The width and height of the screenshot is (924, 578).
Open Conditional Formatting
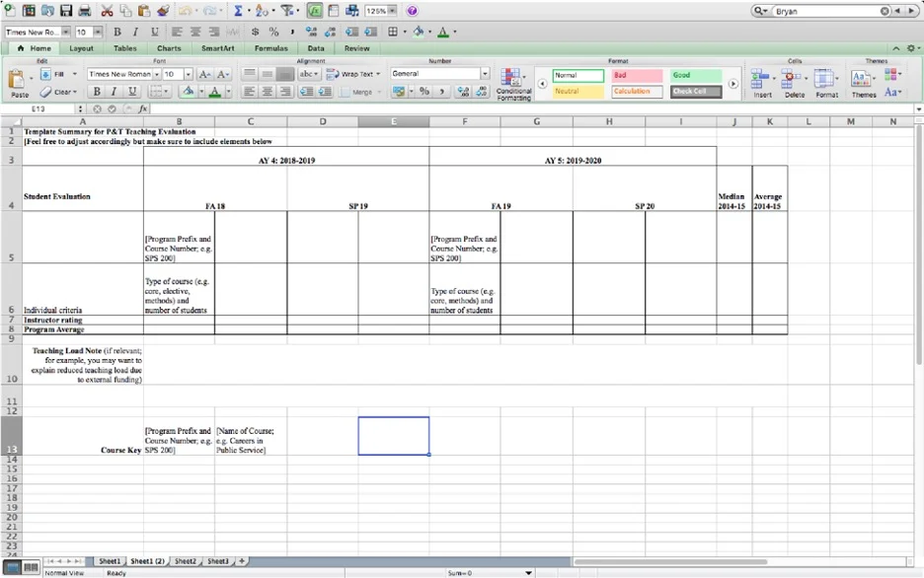(514, 84)
